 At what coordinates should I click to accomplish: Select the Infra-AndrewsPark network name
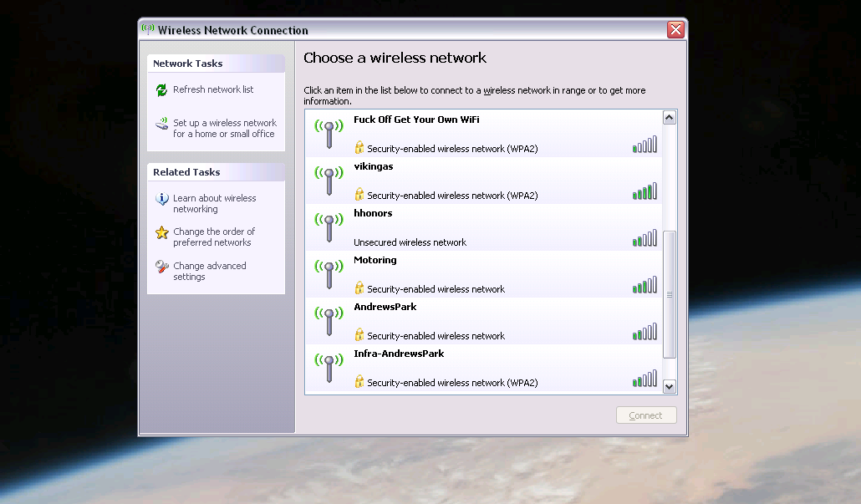click(x=399, y=354)
